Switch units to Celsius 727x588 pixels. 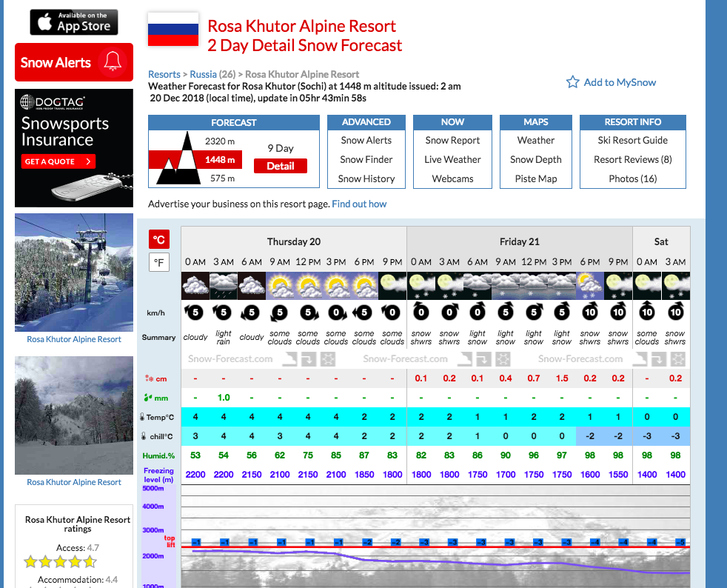coord(159,240)
